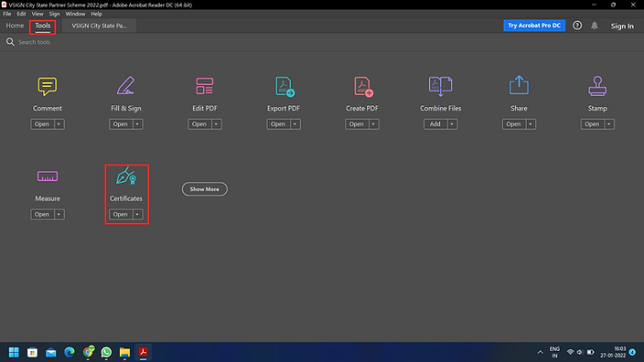The height and width of the screenshot is (362, 644).
Task: Open File Explorer from the taskbar
Action: pos(124,352)
